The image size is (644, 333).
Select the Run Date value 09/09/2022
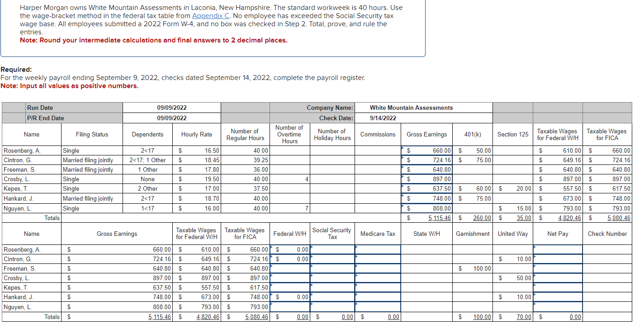click(170, 108)
